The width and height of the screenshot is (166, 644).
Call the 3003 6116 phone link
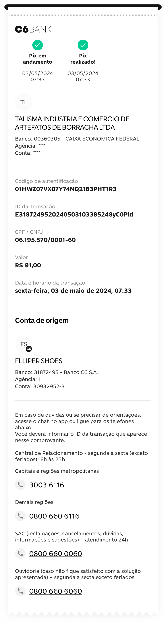(x=47, y=485)
